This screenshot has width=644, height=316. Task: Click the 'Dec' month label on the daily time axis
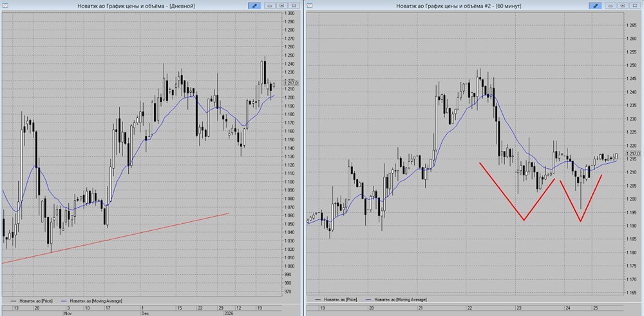[144, 313]
